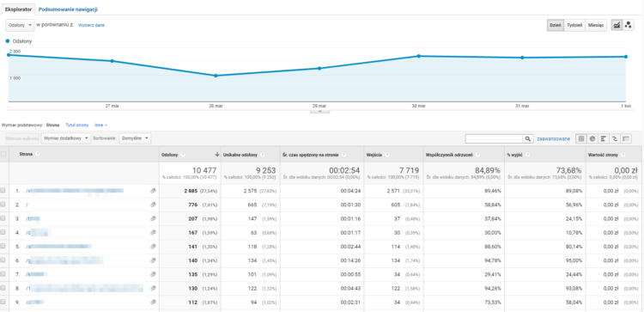Click the 29 mar data point on chart
644x312 pixels.
(x=319, y=68)
